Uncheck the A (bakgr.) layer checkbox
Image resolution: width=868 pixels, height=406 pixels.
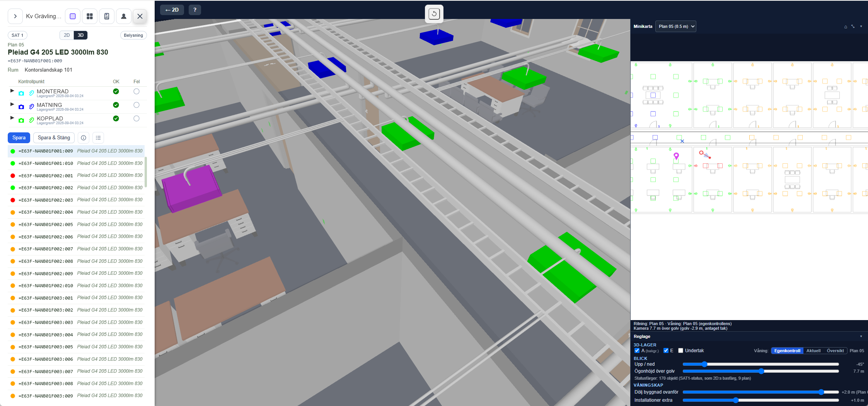click(x=637, y=351)
